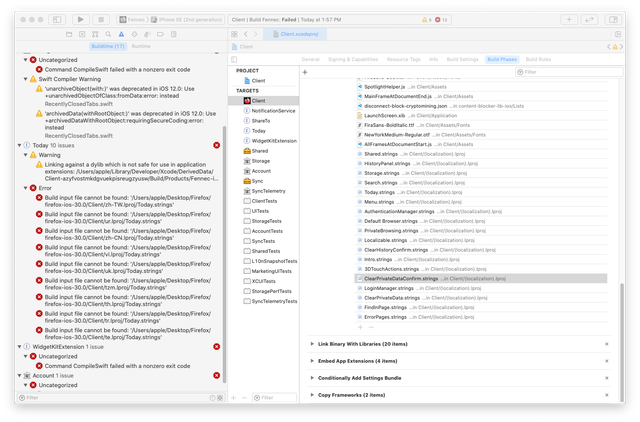Select the Buildtime (17) tab

(108, 47)
